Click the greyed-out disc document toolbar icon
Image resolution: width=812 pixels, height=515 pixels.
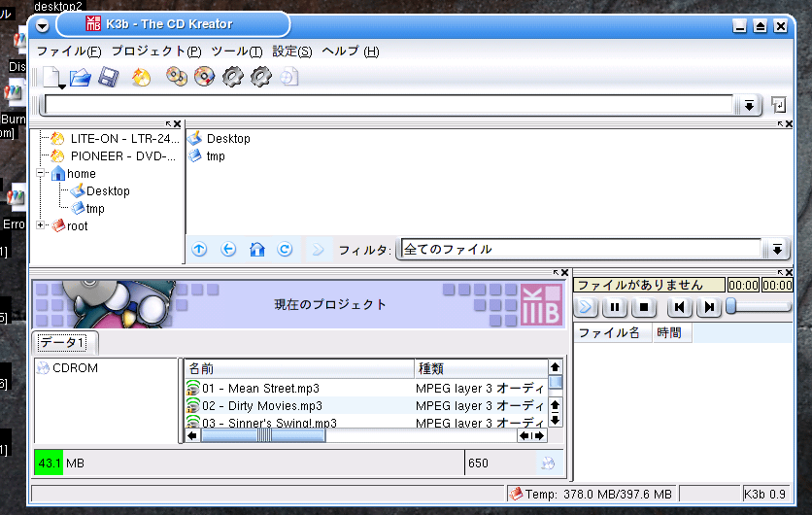289,77
